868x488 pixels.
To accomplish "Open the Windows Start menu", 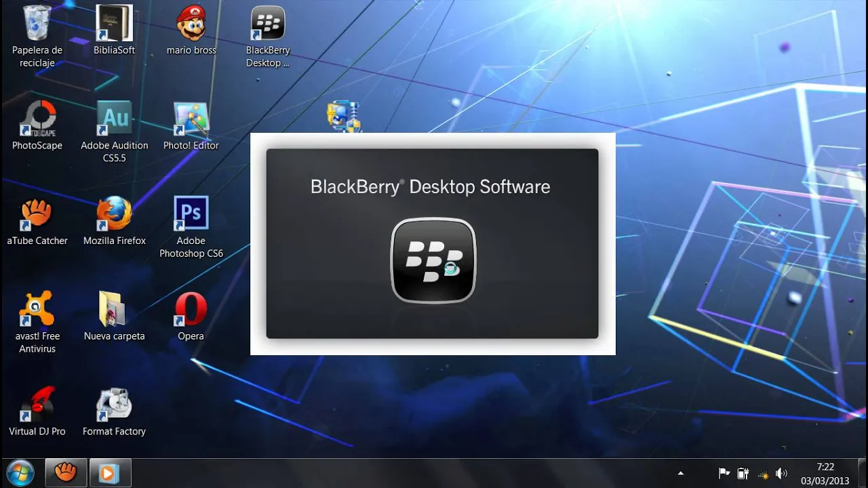I will pyautogui.click(x=19, y=472).
